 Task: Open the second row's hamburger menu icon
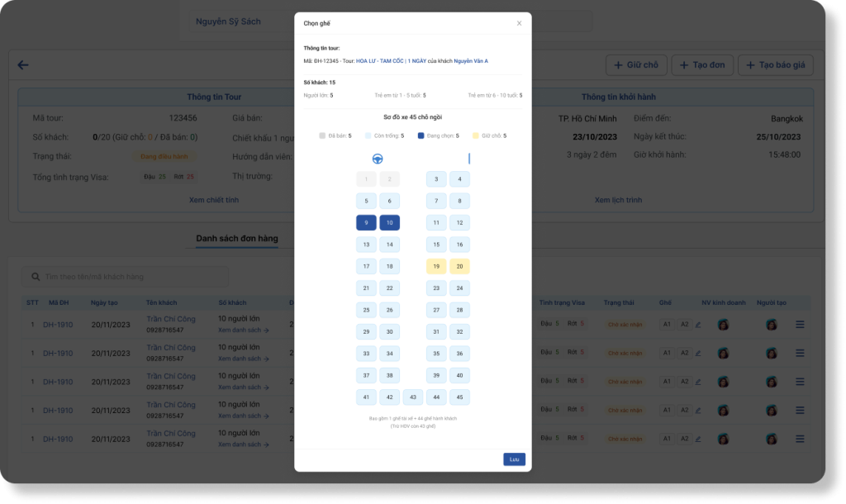tap(800, 353)
